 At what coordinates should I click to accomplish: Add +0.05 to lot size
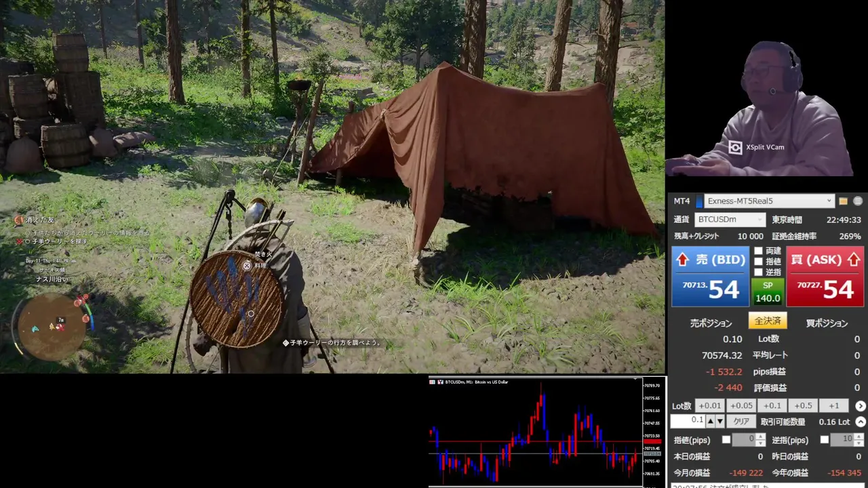tap(741, 406)
